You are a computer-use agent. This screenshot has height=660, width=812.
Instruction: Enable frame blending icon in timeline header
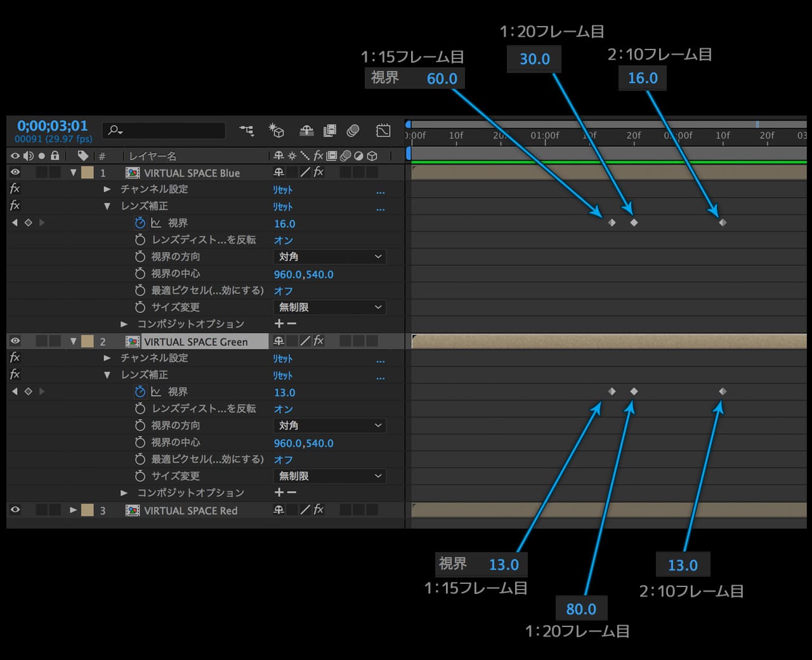click(x=330, y=131)
